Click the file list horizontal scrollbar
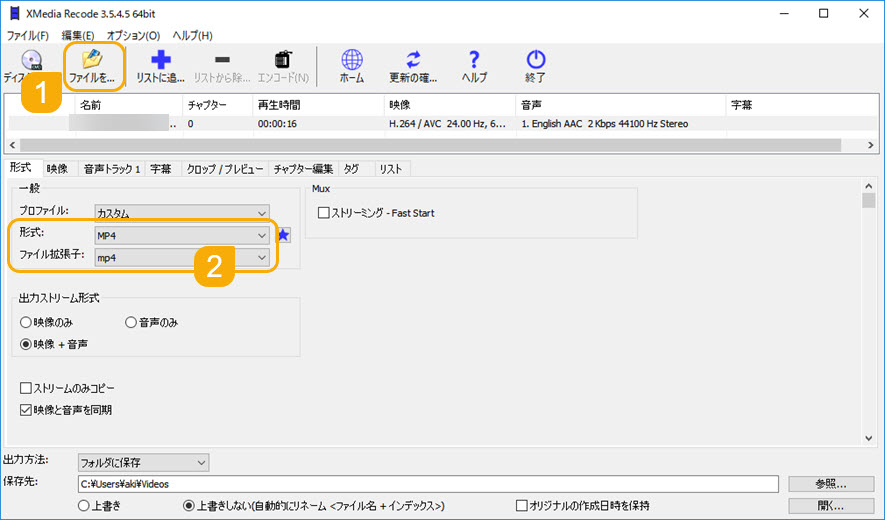 click(430, 145)
